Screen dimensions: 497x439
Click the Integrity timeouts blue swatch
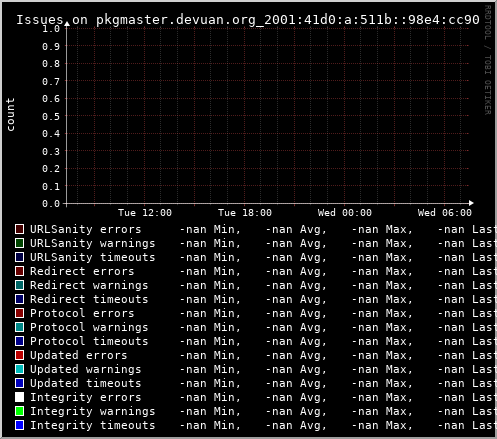[x=20, y=425]
